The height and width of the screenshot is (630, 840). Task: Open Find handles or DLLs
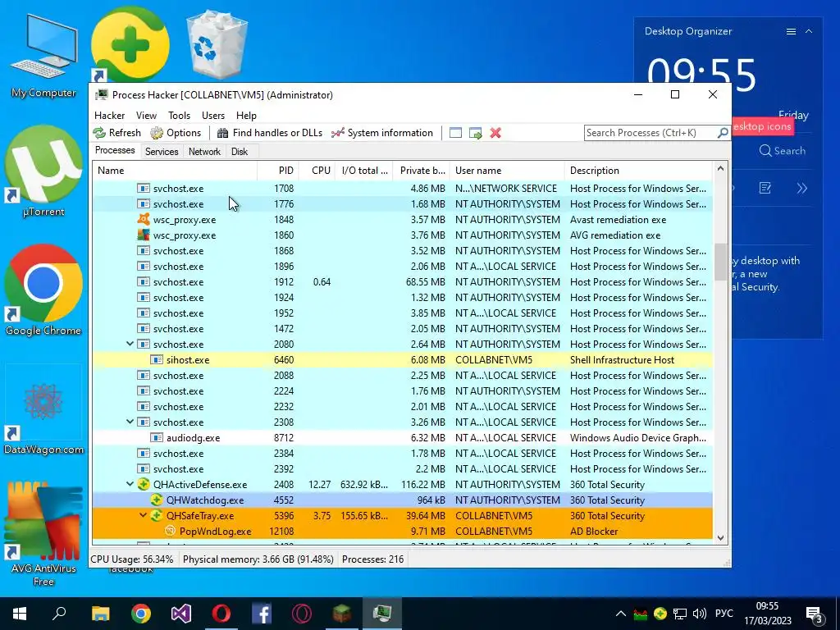pyautogui.click(x=270, y=133)
